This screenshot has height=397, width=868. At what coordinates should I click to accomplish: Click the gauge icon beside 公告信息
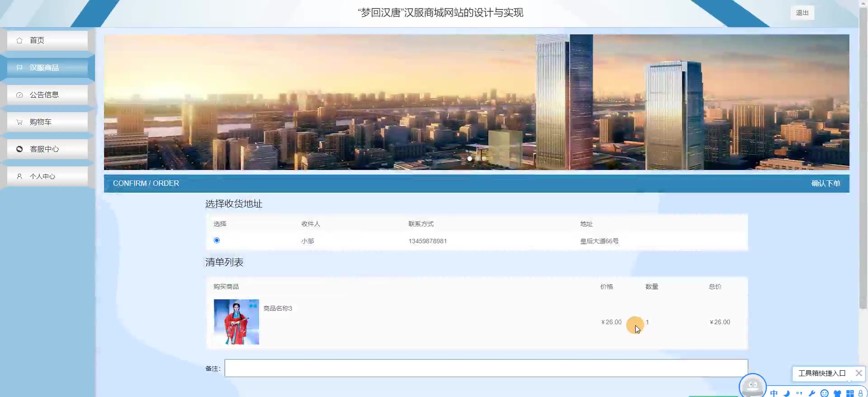(x=19, y=95)
